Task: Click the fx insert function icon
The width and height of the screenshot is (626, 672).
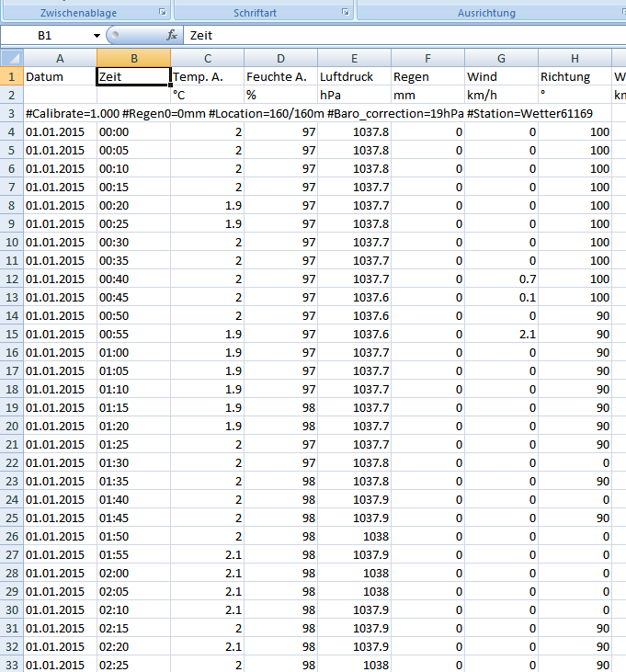Action: (171, 35)
